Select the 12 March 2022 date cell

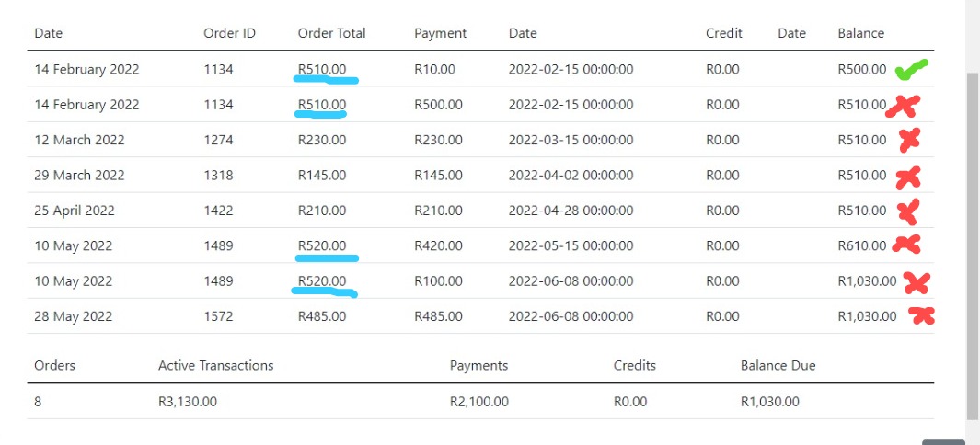pyautogui.click(x=79, y=140)
